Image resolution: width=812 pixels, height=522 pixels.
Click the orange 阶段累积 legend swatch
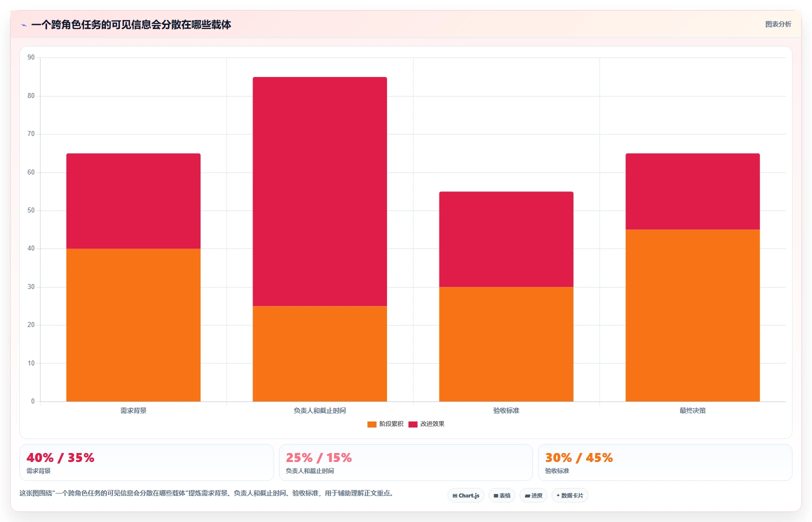coord(372,424)
